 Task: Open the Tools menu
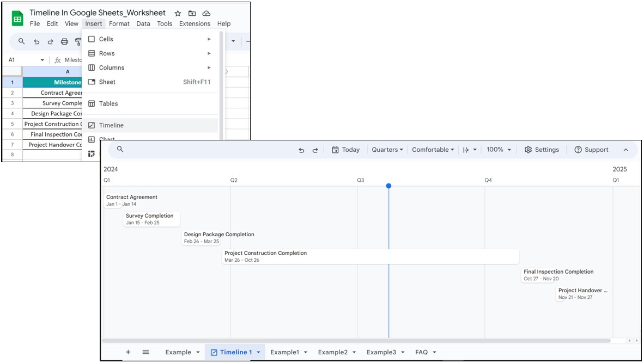(x=165, y=24)
